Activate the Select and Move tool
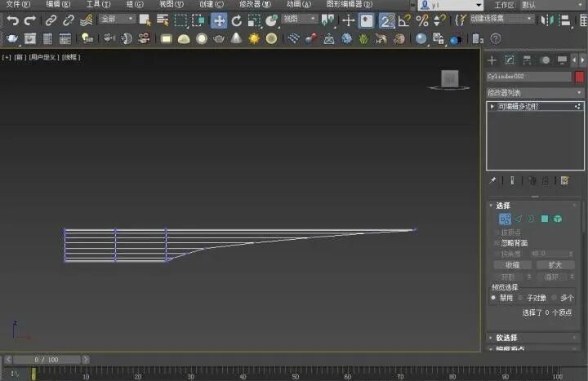This screenshot has height=381, width=588. [x=219, y=20]
